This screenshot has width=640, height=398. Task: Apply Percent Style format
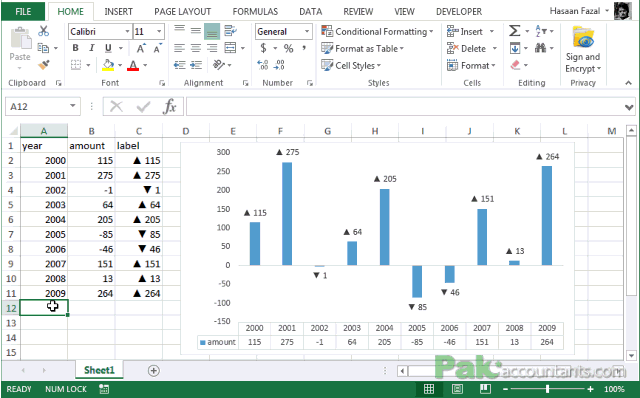[289, 49]
